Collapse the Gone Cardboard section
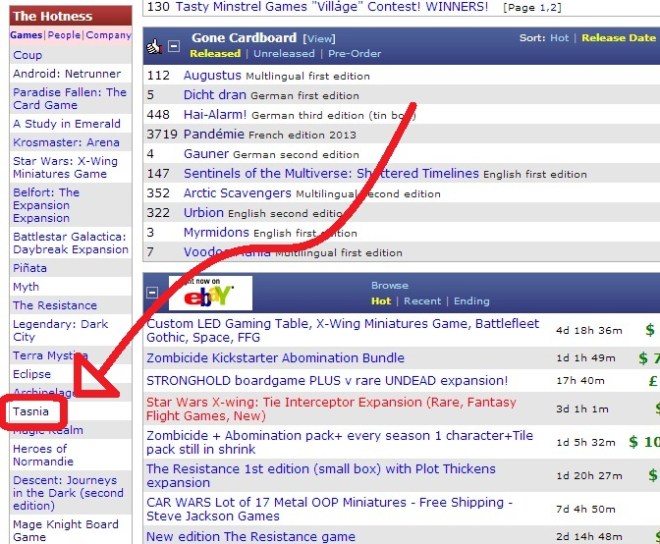The height and width of the screenshot is (544, 660). [173, 46]
